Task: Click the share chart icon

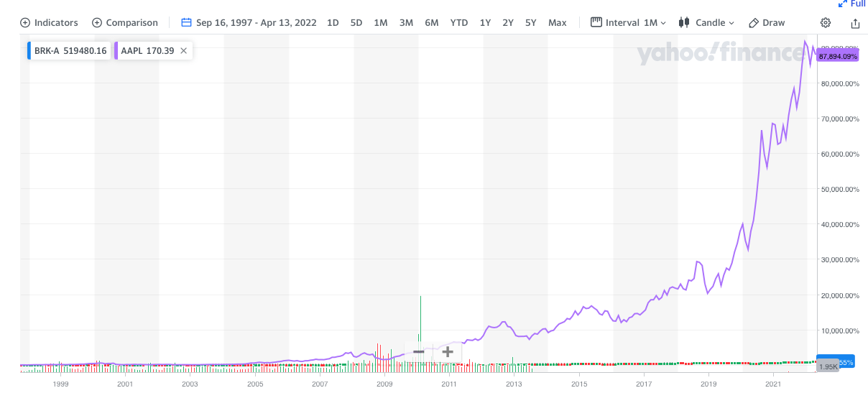Action: click(855, 22)
